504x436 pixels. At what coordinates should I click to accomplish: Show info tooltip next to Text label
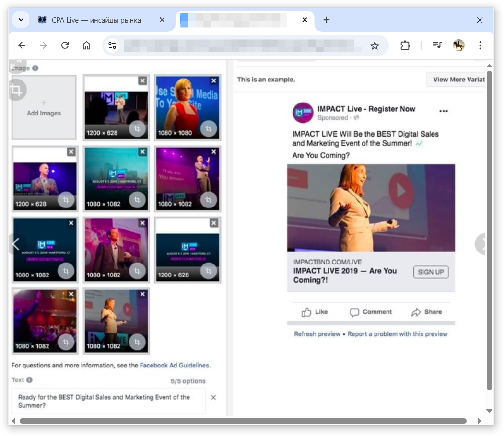pyautogui.click(x=29, y=380)
